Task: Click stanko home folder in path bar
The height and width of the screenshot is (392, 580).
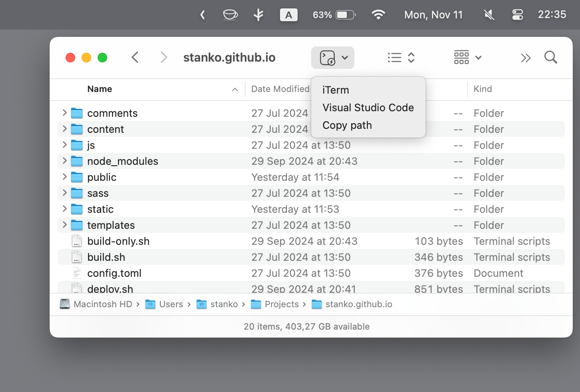Action: coord(217,304)
